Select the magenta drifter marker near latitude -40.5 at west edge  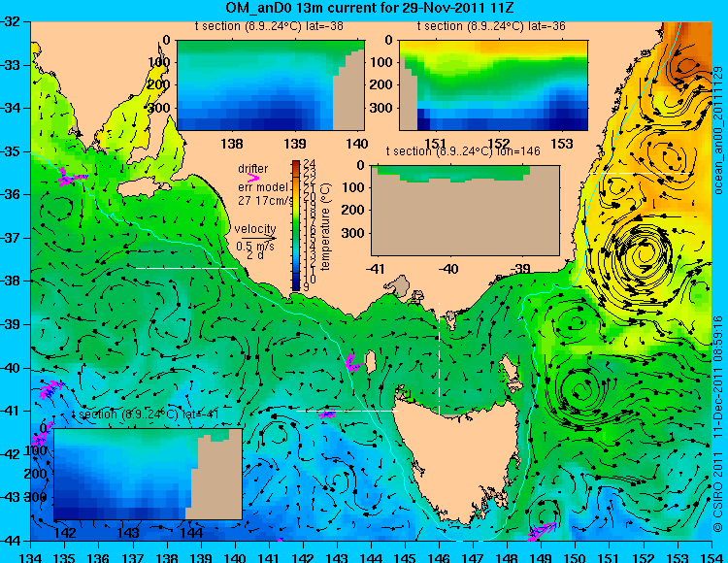tap(50, 389)
